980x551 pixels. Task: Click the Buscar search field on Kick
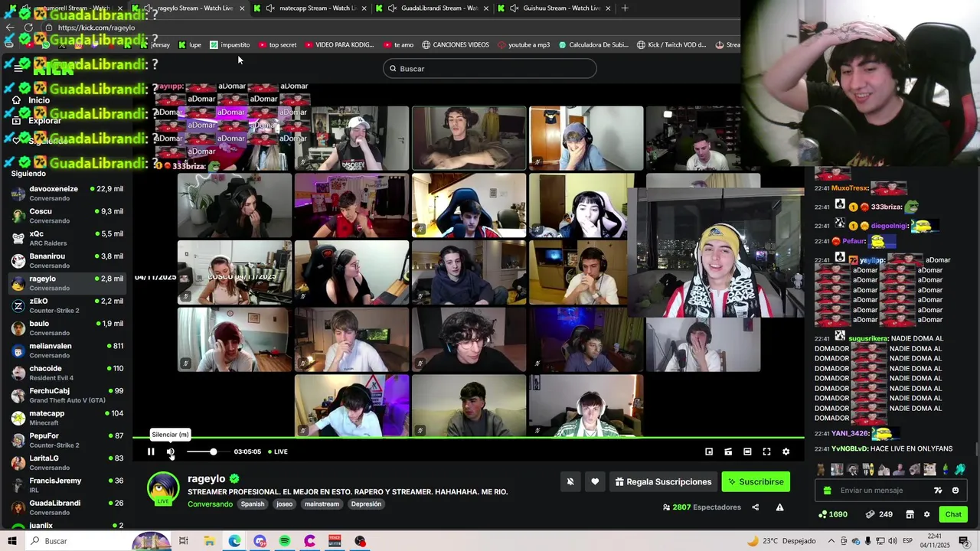490,69
